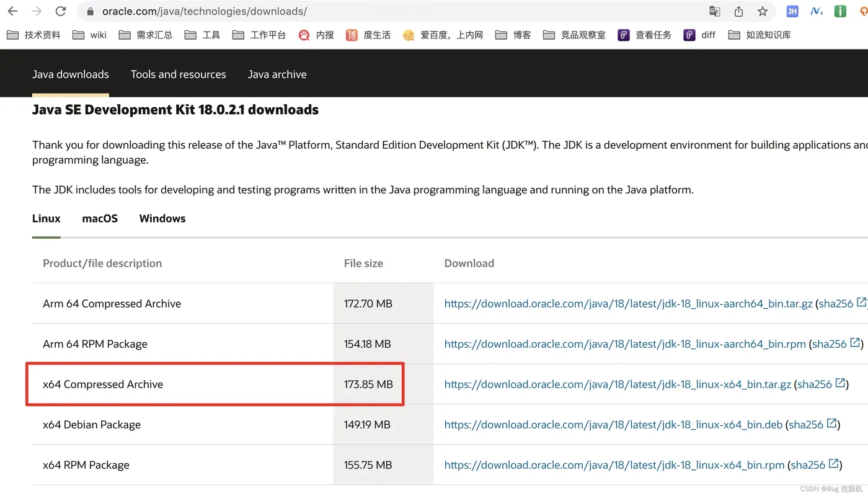The height and width of the screenshot is (496, 868).
Task: Open sha256 link for aarch64 tar.gz
Action: (836, 304)
